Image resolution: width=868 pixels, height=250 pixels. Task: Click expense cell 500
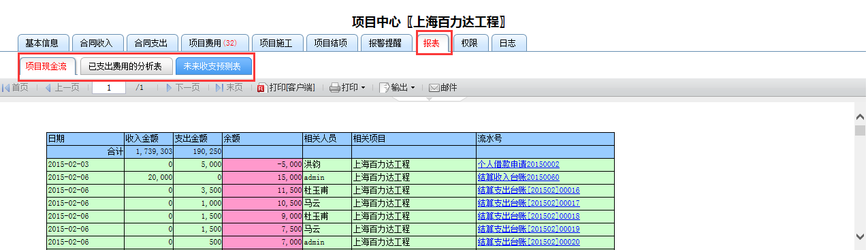click(197, 242)
